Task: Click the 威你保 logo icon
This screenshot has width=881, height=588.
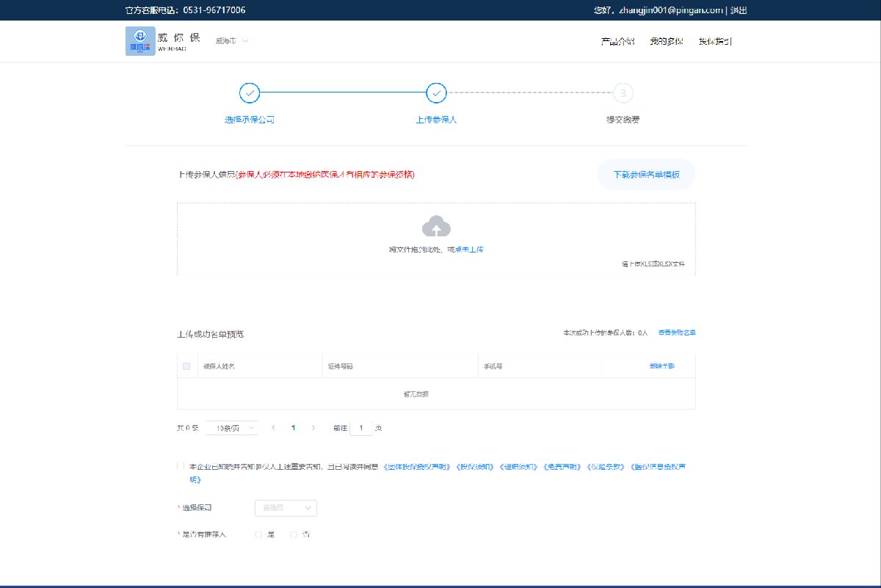Action: (140, 41)
